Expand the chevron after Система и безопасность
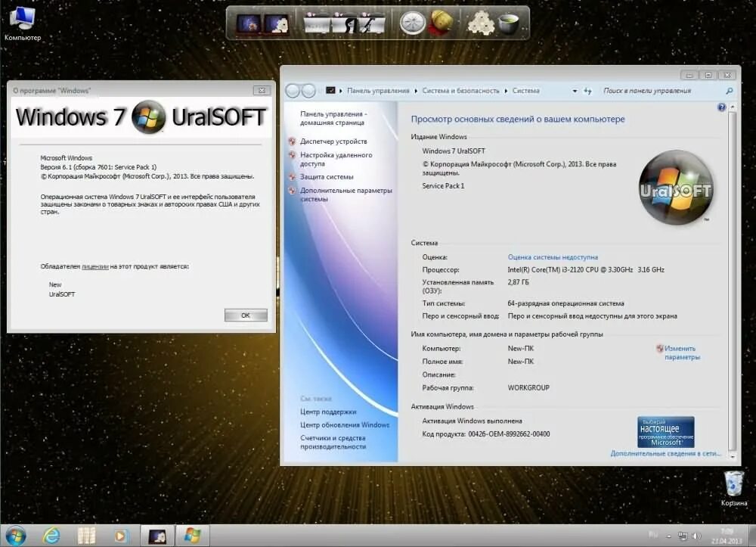756x547 pixels. pyautogui.click(x=507, y=90)
